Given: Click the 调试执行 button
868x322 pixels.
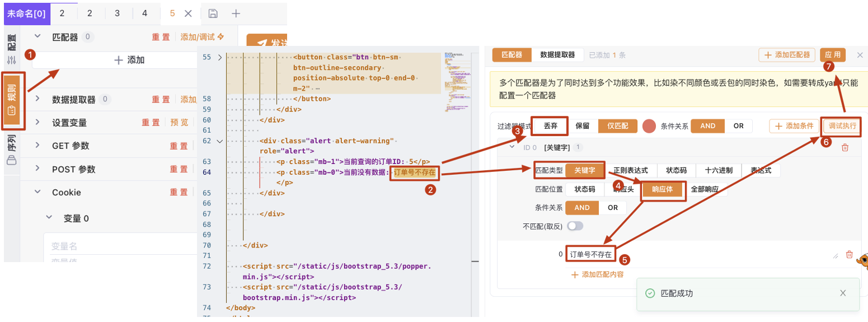Looking at the screenshot, I should 842,126.
